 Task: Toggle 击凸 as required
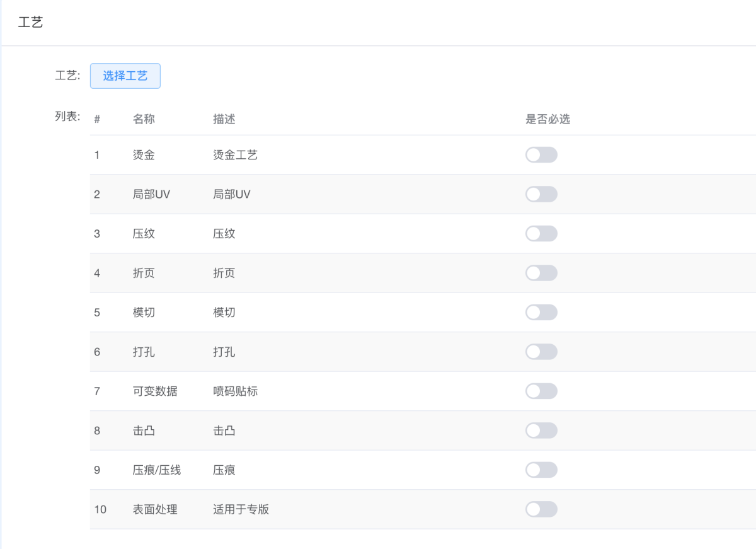coord(541,431)
